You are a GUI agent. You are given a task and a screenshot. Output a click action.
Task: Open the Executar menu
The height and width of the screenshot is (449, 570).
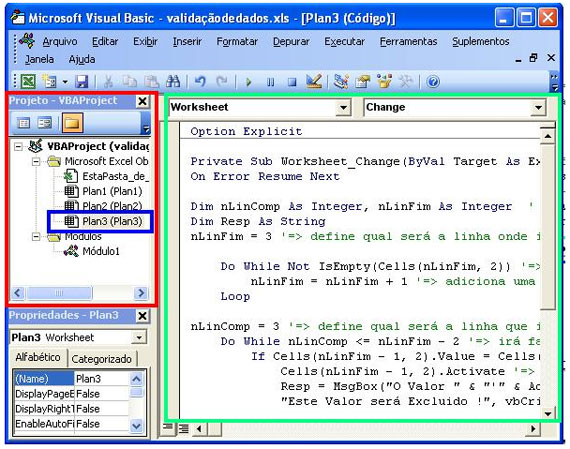coord(344,41)
